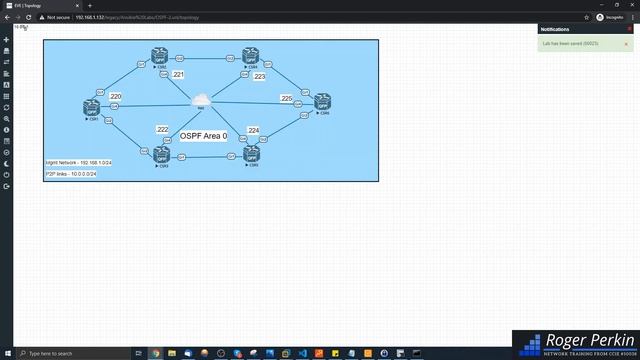
Task: Select the top-right router near .223
Action: tap(251, 56)
